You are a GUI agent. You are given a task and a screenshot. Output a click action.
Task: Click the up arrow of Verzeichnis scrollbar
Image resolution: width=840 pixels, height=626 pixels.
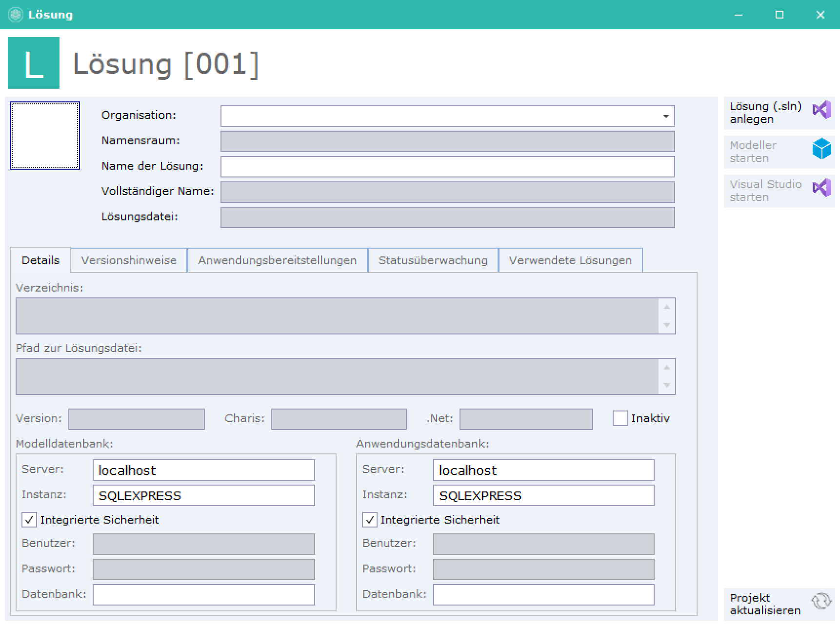tap(667, 307)
